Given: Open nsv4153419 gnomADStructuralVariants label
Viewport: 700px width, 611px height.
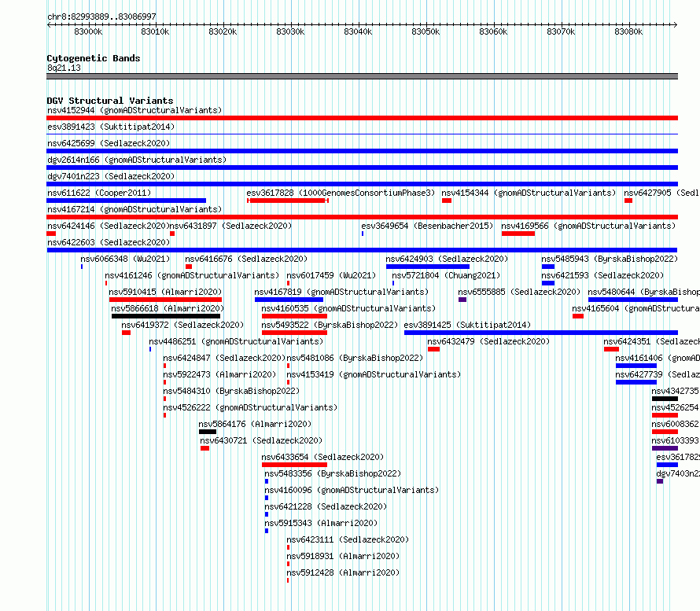Looking at the screenshot, I should pos(374,374).
